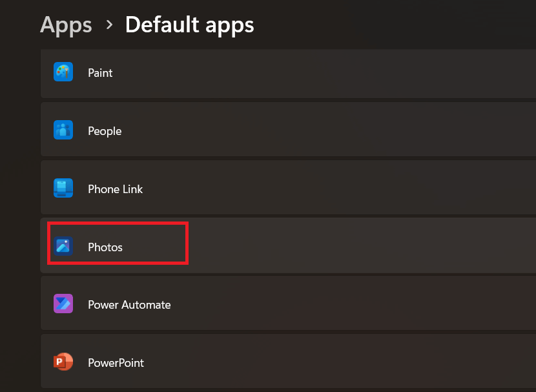Click the PowerPoint app icon
536x392 pixels.
point(63,362)
